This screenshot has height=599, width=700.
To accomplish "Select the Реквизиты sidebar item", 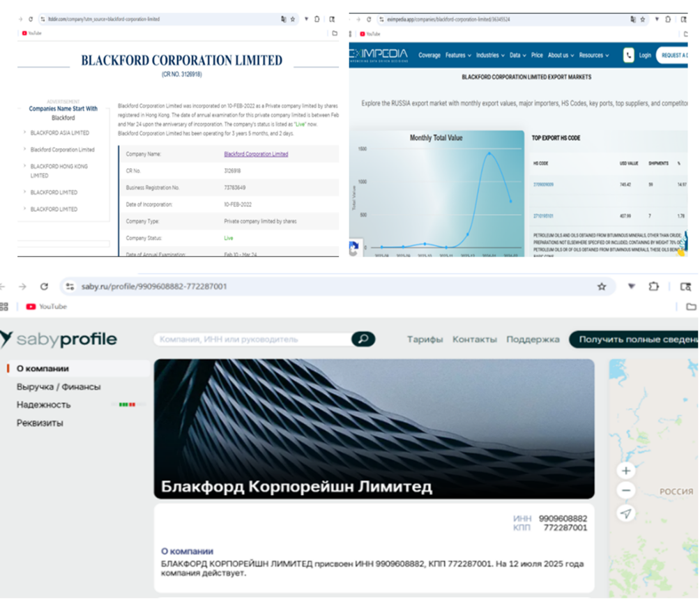I will [40, 423].
